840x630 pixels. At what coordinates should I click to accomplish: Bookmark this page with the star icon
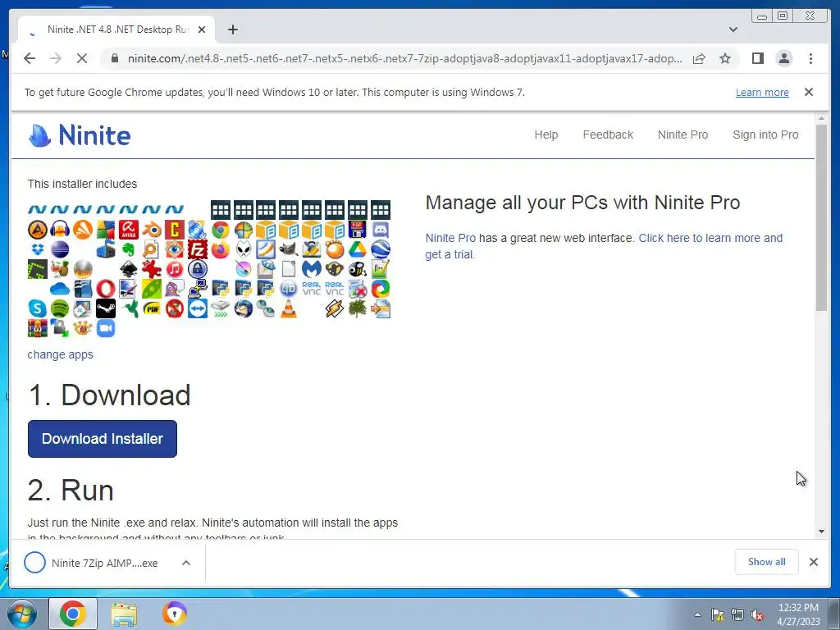click(x=725, y=58)
